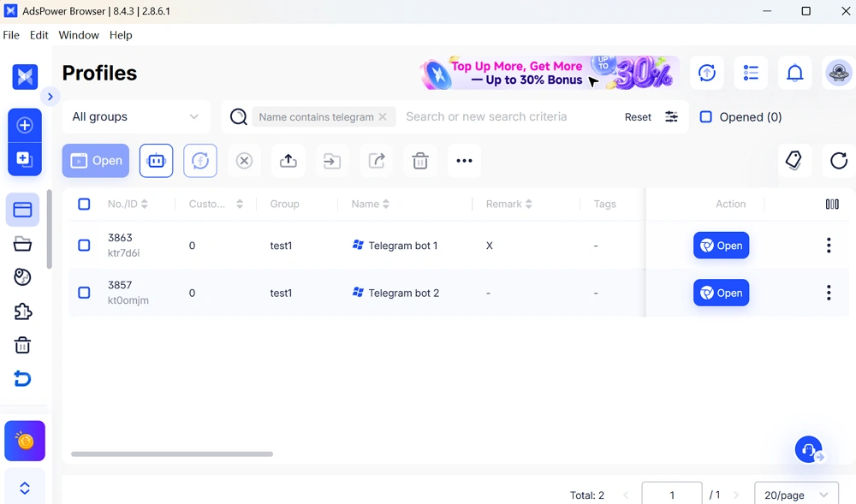Open the Window menu
Viewport: 856px width, 504px height.
pos(79,35)
